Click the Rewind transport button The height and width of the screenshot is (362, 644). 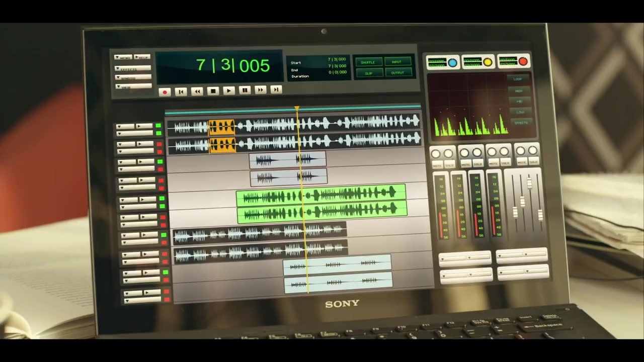click(197, 91)
